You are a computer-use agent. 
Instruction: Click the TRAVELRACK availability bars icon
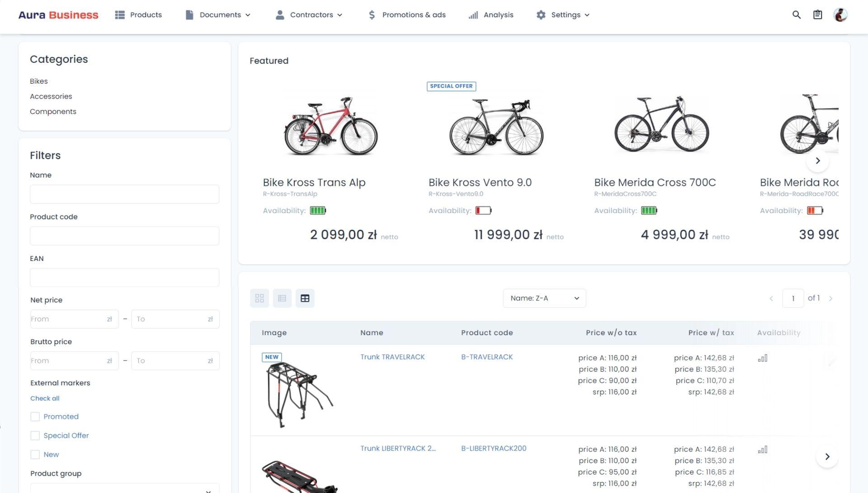763,358
